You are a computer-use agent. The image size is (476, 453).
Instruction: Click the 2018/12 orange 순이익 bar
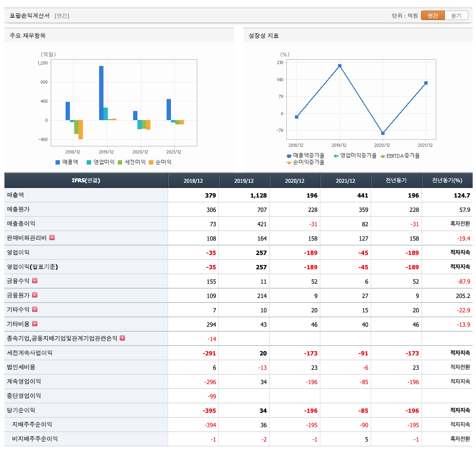point(81,130)
